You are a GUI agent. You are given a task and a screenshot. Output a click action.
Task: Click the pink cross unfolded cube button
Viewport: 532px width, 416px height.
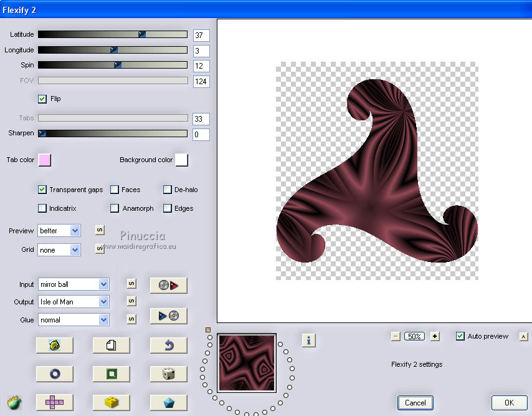point(55,402)
